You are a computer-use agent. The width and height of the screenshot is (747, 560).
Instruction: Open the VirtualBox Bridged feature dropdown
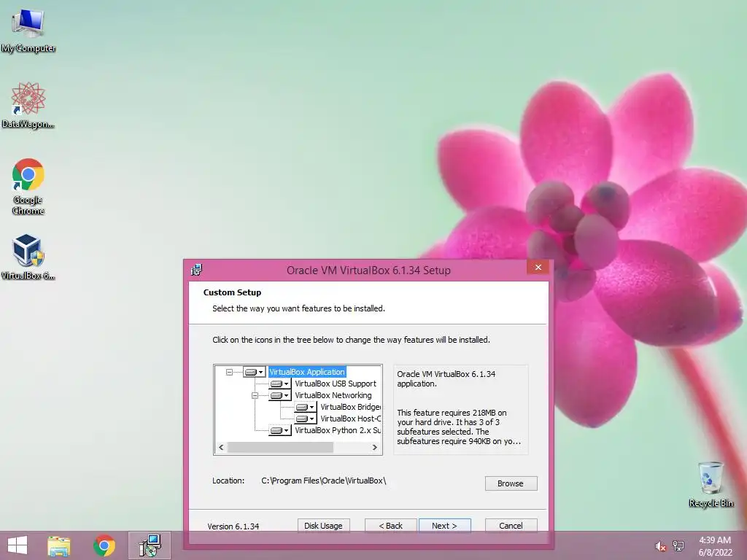[306, 407]
